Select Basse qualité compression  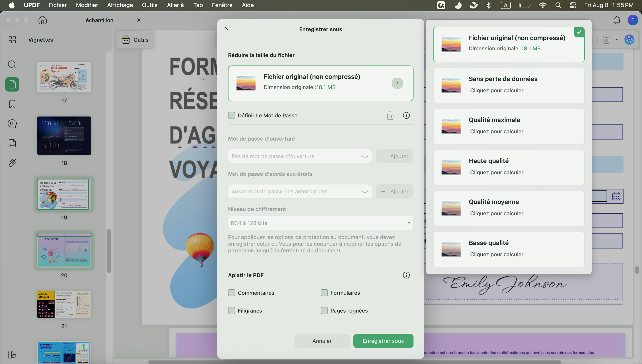click(x=509, y=249)
